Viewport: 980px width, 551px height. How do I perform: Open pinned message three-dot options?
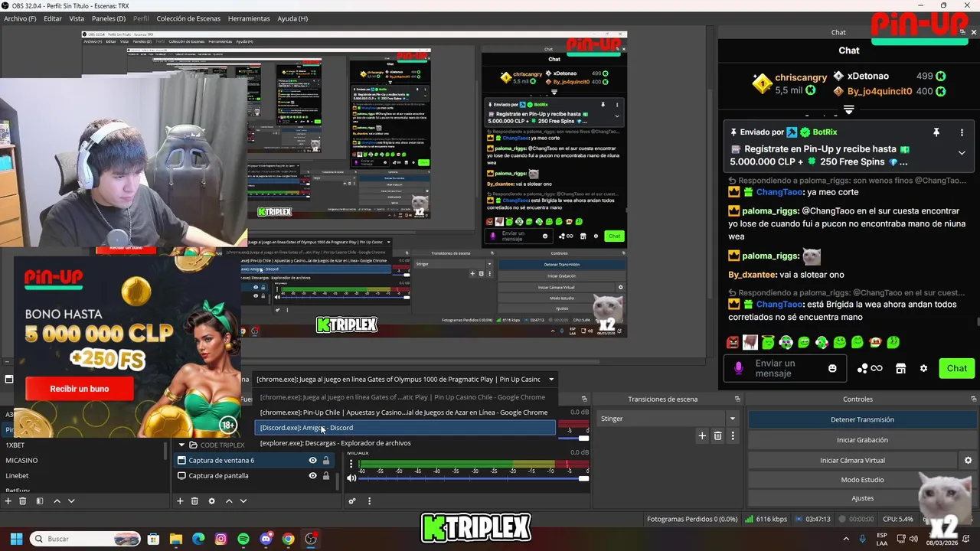(962, 132)
